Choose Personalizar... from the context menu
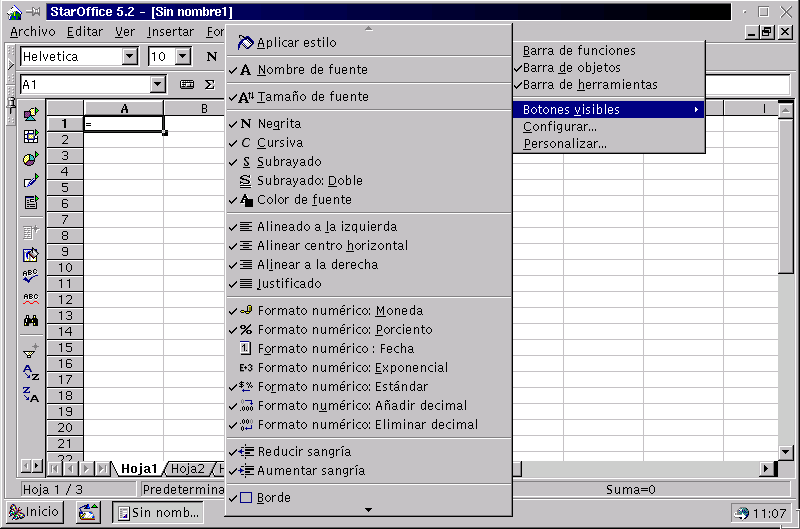The width and height of the screenshot is (800, 529). 564,143
